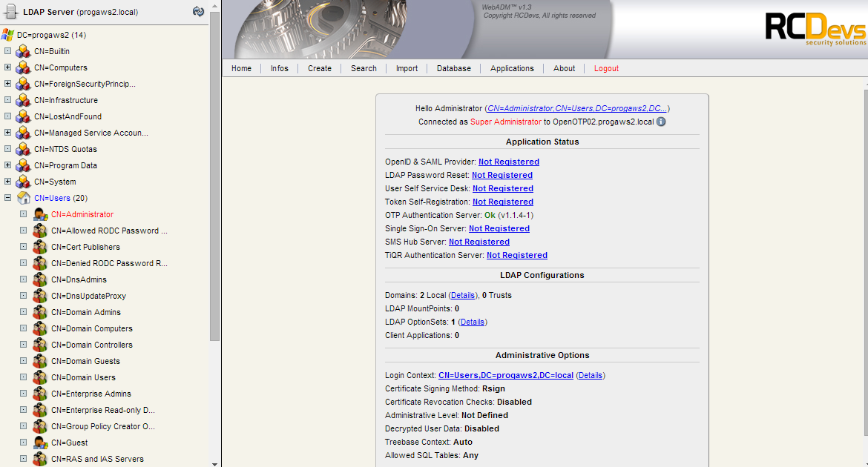This screenshot has width=868, height=467.
Task: Open the Search menu item
Action: (x=364, y=69)
